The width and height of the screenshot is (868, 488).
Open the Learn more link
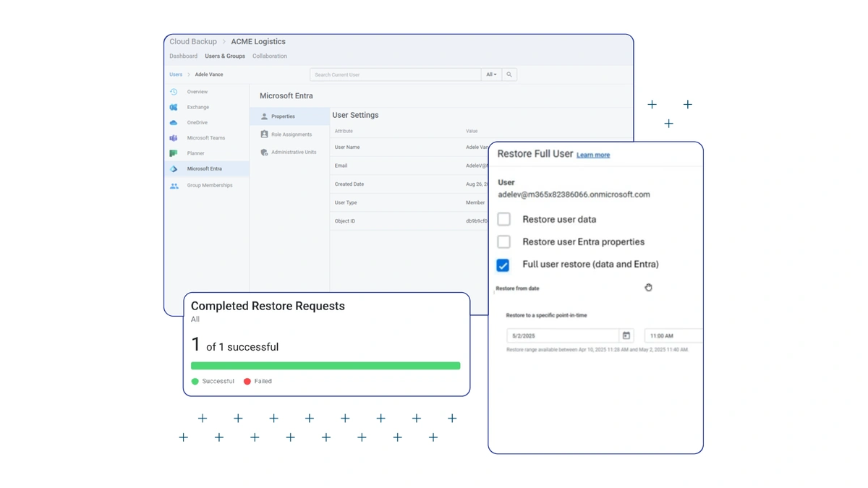(593, 155)
